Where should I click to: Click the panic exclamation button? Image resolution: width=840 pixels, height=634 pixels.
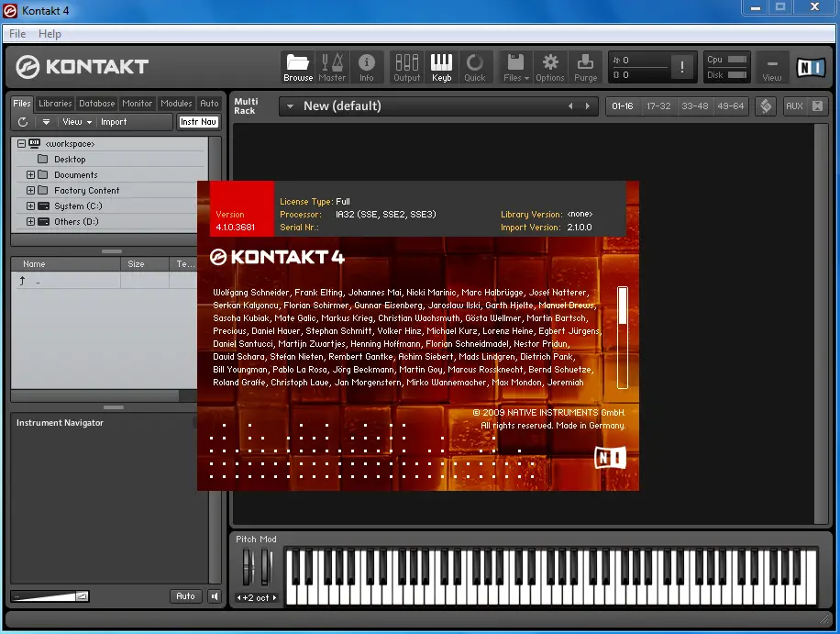coord(682,67)
